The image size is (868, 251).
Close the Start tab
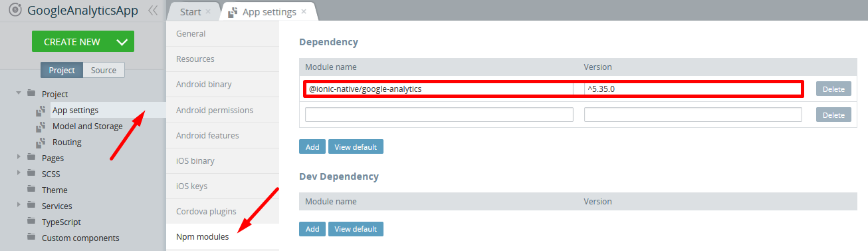208,12
